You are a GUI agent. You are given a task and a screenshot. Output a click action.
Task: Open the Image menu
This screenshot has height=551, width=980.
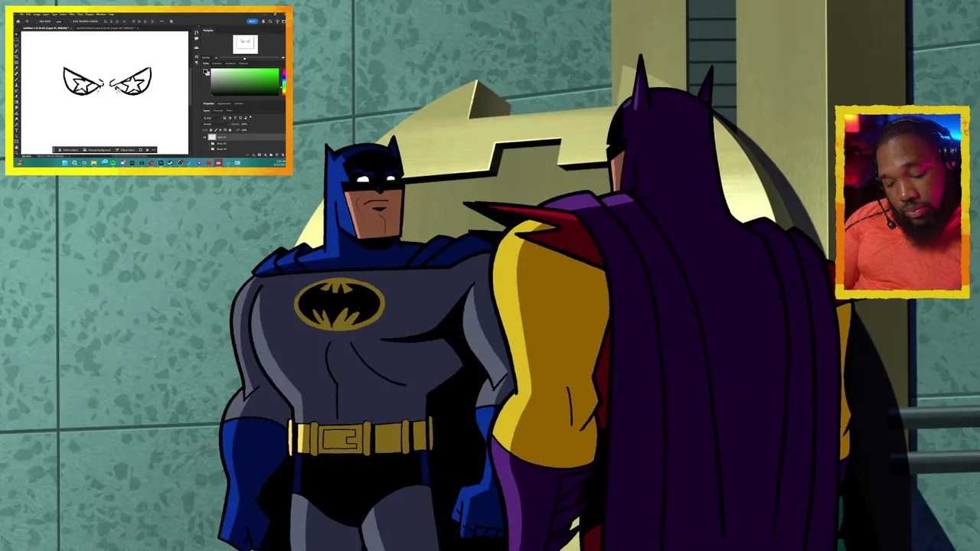click(37, 15)
